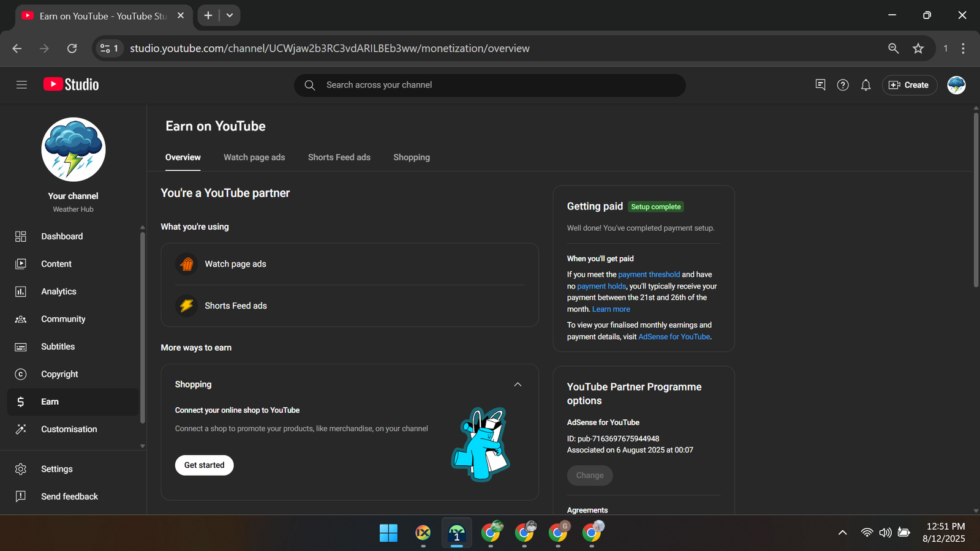
Task: Go back with the browser back arrow
Action: pos(17,48)
